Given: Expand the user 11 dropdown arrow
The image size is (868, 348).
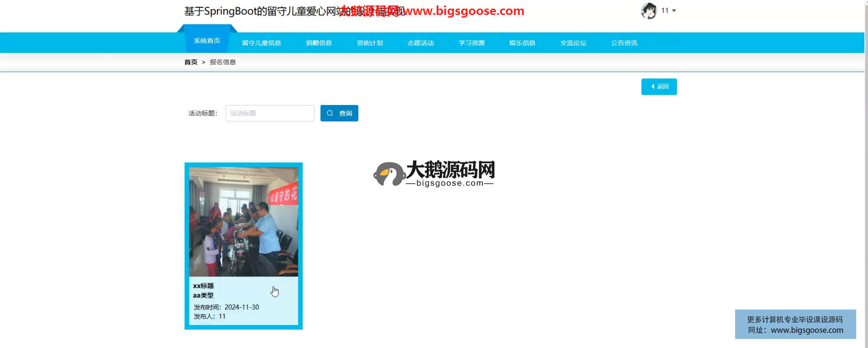Looking at the screenshot, I should tap(674, 11).
